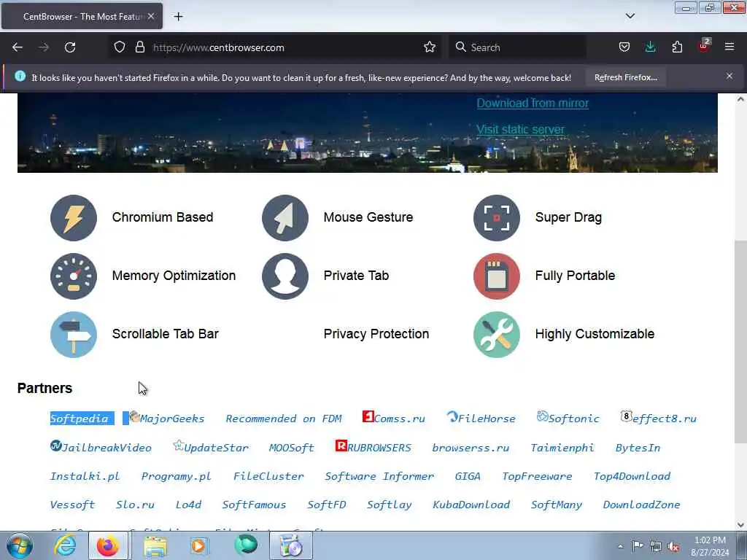Click the Scrollable Tab Bar signpost icon
The height and width of the screenshot is (560, 747).
click(x=74, y=334)
